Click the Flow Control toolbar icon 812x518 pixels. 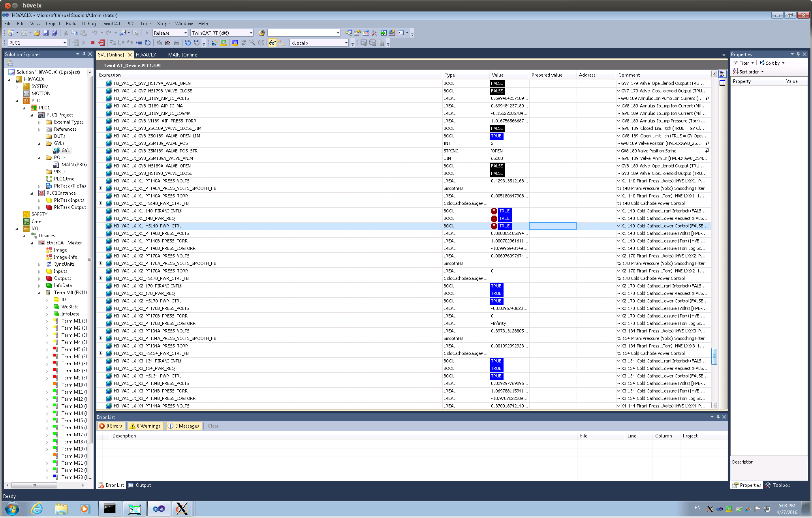[x=188, y=43]
